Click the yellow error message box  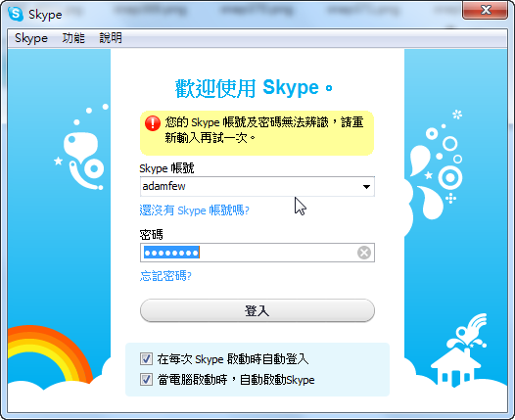coord(257,133)
